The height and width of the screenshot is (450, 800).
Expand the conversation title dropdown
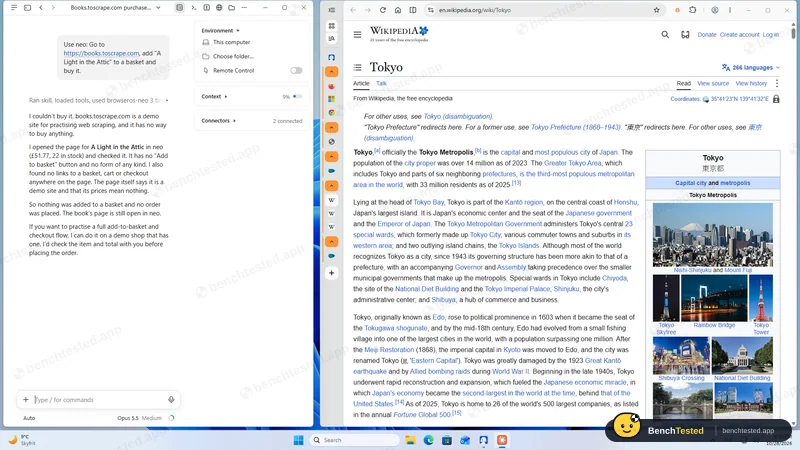coord(158,8)
